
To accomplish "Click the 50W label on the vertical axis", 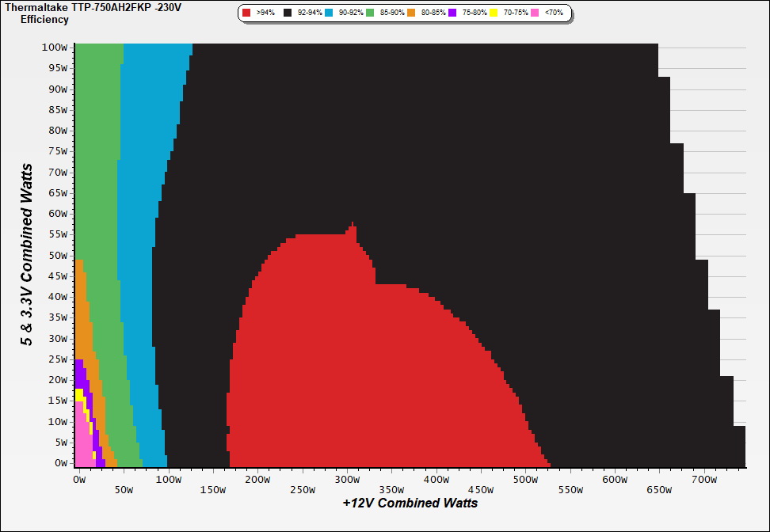I will tap(57, 255).
